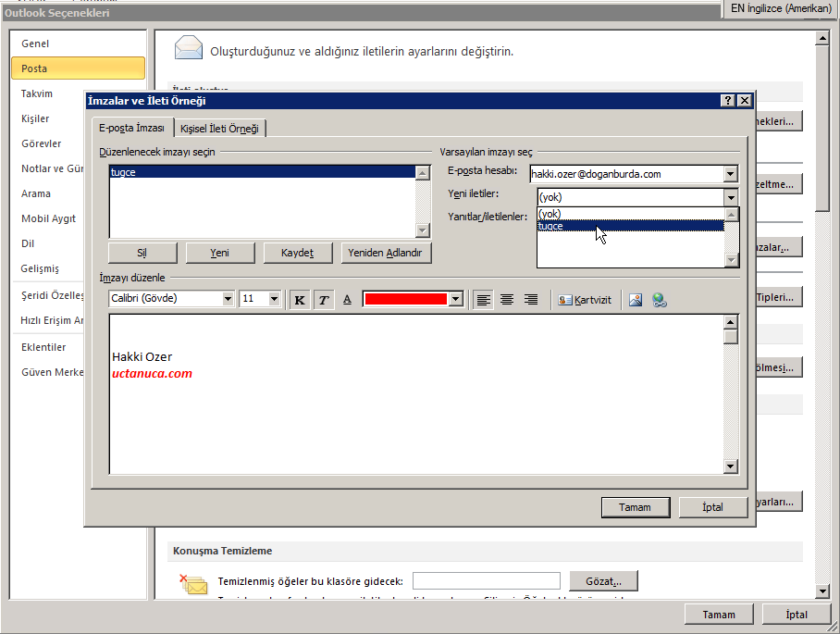Close the İmzalar ve İleti Örneği dialog

point(745,100)
